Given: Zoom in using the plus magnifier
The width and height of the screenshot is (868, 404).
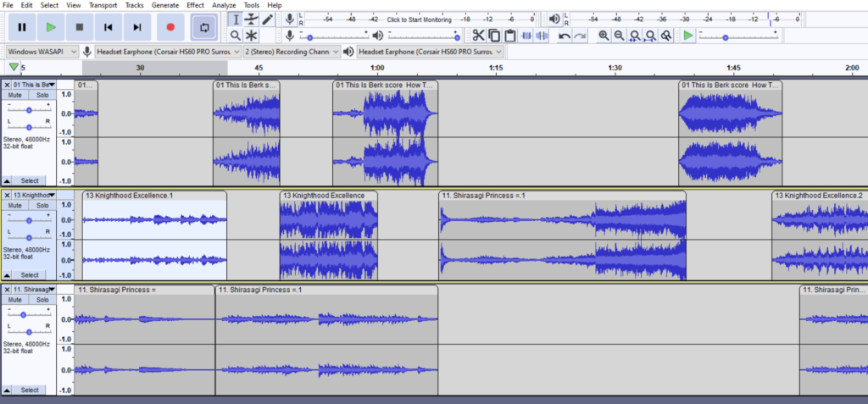Looking at the screenshot, I should tap(604, 36).
